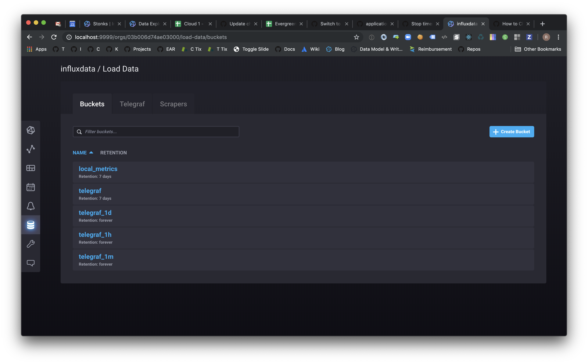
Task: Open the Tasks calendar icon in sidebar
Action: [31, 187]
